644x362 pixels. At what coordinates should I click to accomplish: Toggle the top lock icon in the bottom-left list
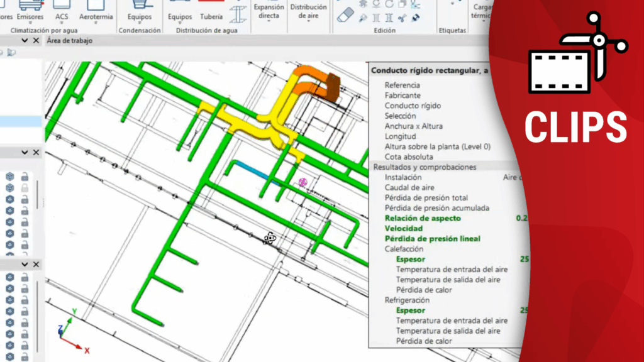(25, 277)
